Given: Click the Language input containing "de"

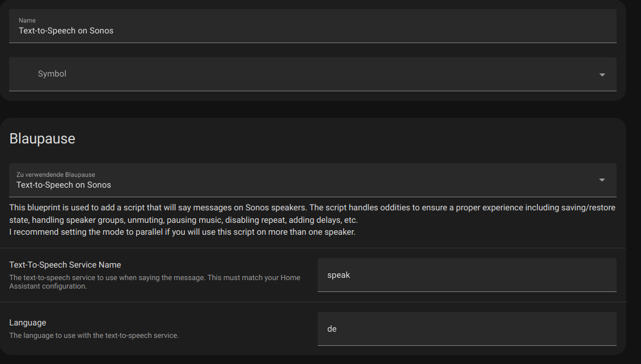Looking at the screenshot, I should (465, 329).
